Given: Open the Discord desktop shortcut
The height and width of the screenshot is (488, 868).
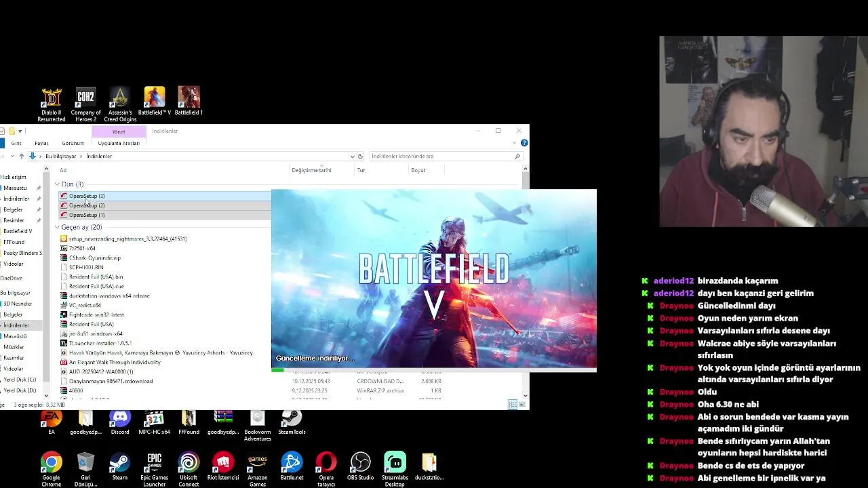Looking at the screenshot, I should 120,422.
